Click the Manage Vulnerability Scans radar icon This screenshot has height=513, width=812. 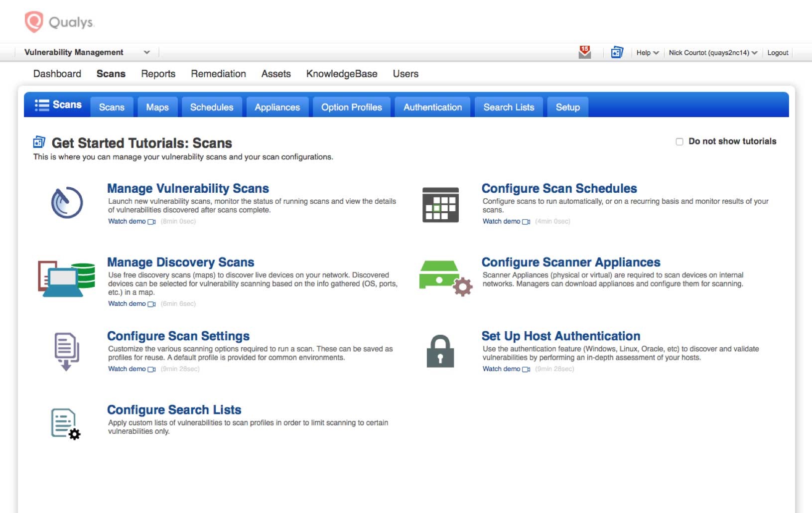pos(67,203)
